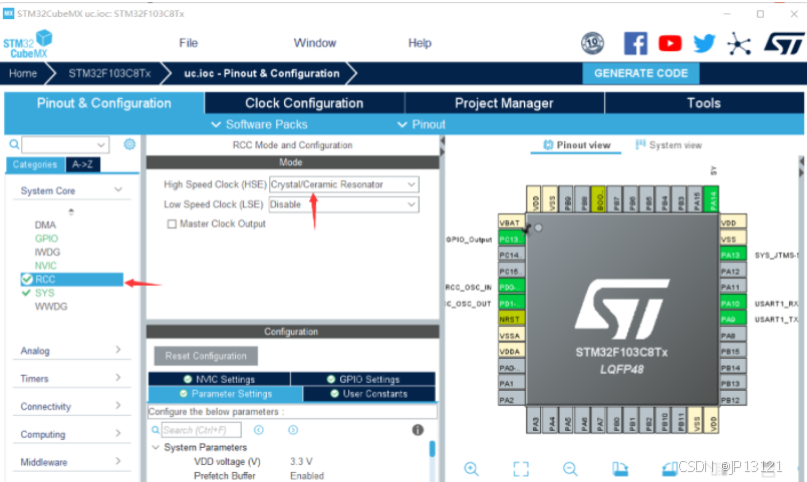Select the PC13 GPIO_Output pin

[511, 239]
